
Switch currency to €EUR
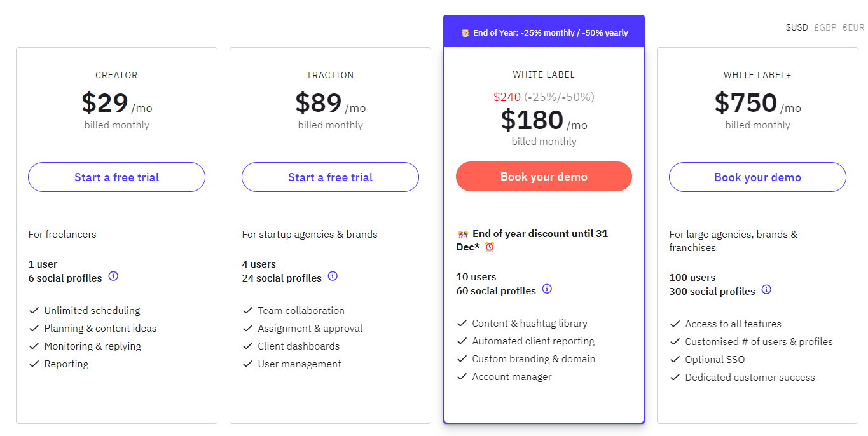pos(853,27)
